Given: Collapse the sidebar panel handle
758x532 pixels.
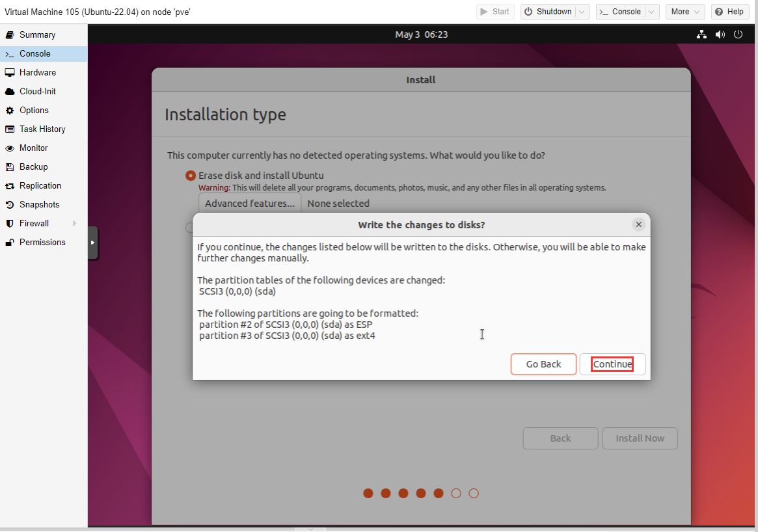Looking at the screenshot, I should 92,243.
